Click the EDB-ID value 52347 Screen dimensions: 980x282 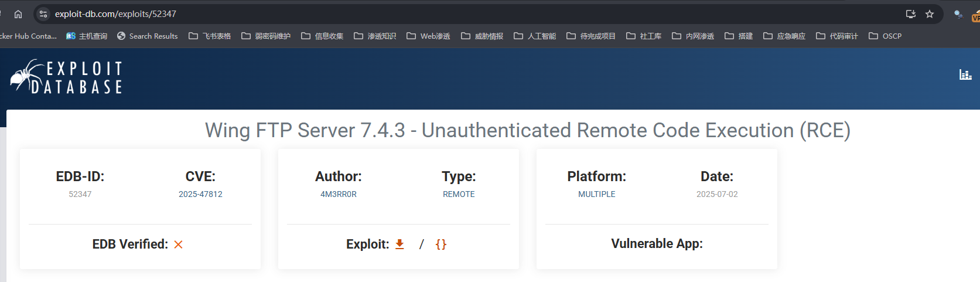(80, 194)
